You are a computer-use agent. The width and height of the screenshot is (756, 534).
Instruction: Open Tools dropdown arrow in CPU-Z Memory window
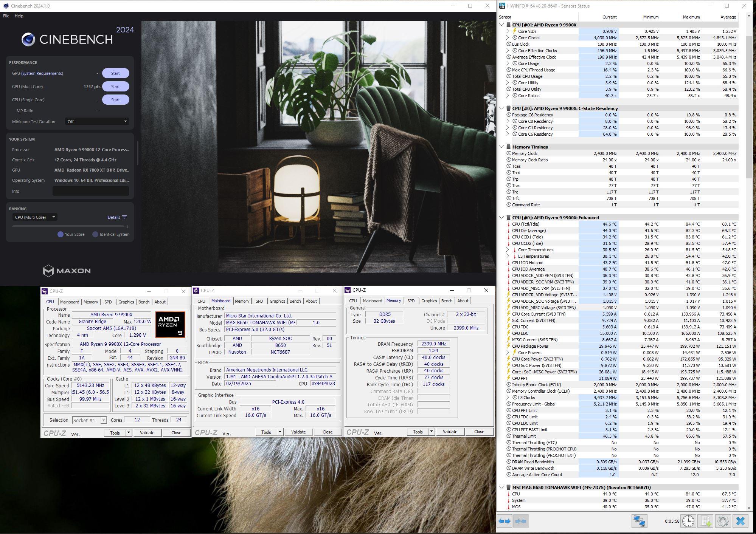pos(432,432)
